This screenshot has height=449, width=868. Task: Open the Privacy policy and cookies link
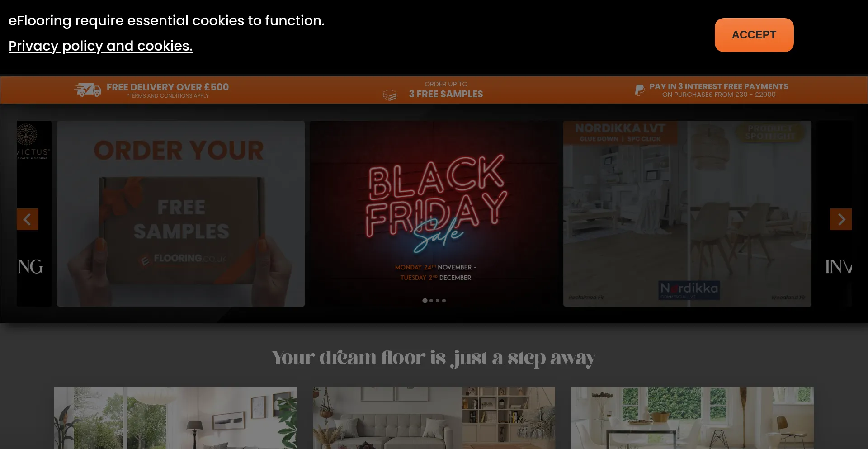pyautogui.click(x=100, y=46)
